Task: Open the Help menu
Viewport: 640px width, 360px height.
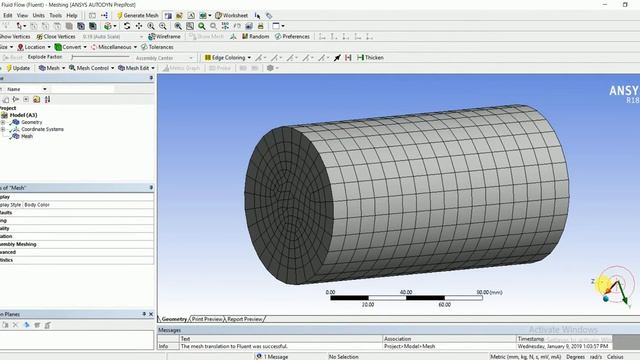Action: point(72,15)
